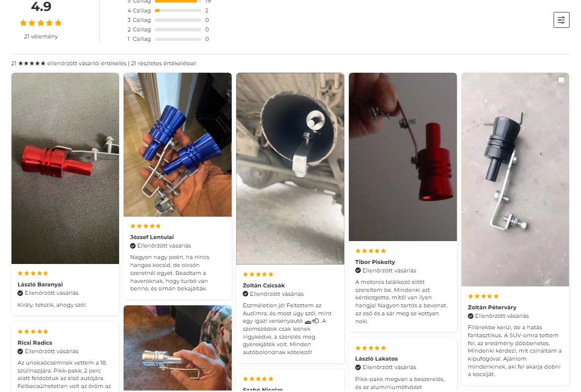Image resolution: width=581 pixels, height=392 pixels.
Task: Click verified badge under László Baranyai
Action: point(20,293)
